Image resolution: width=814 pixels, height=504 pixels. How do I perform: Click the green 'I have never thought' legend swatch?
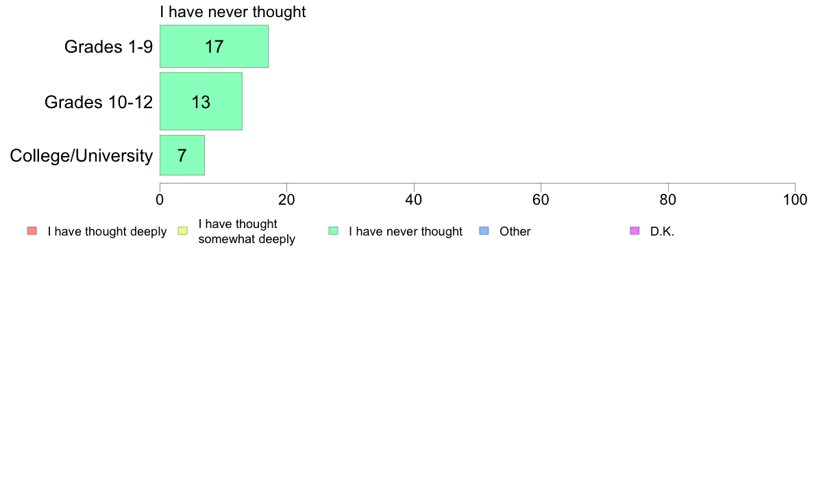tap(333, 231)
